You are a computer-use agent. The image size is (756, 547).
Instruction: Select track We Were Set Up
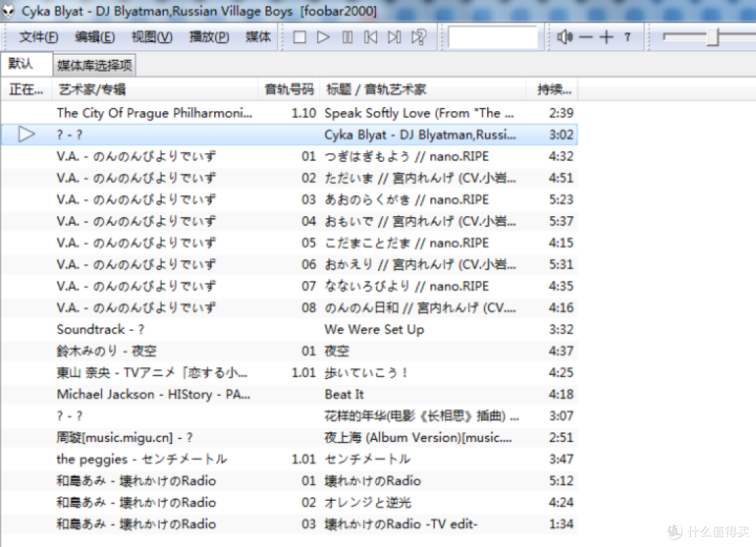click(x=289, y=329)
